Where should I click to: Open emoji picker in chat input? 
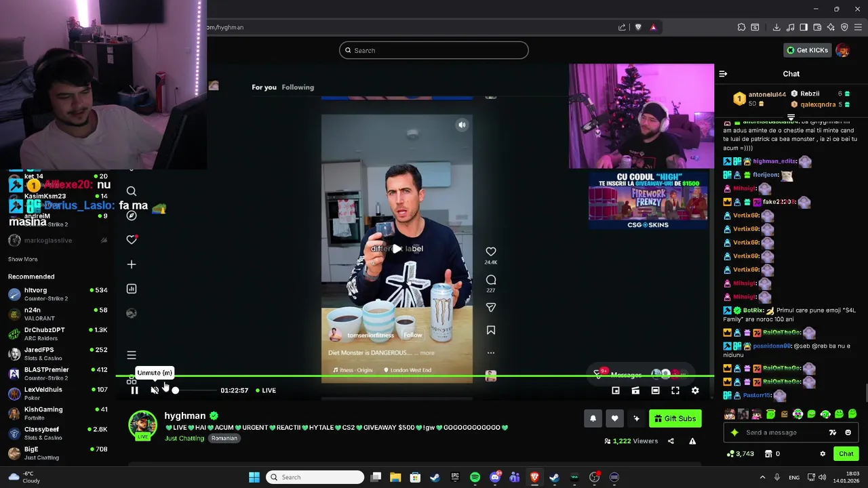(x=848, y=432)
